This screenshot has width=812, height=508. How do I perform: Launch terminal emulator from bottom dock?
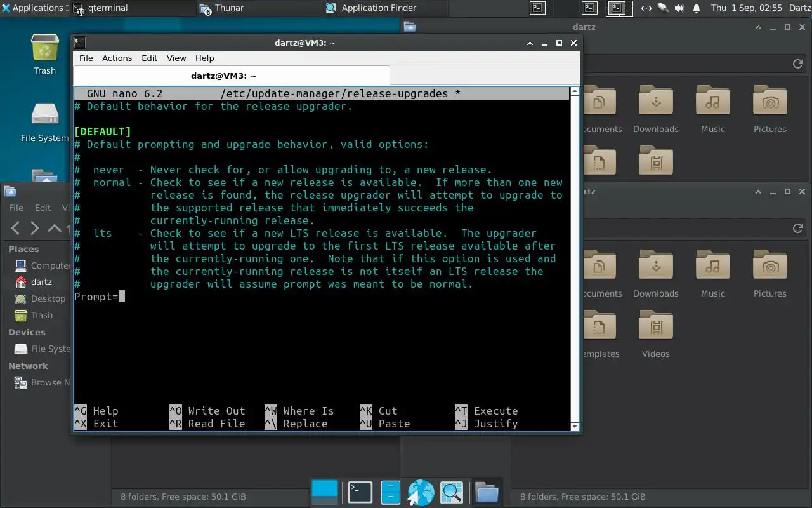(x=360, y=492)
